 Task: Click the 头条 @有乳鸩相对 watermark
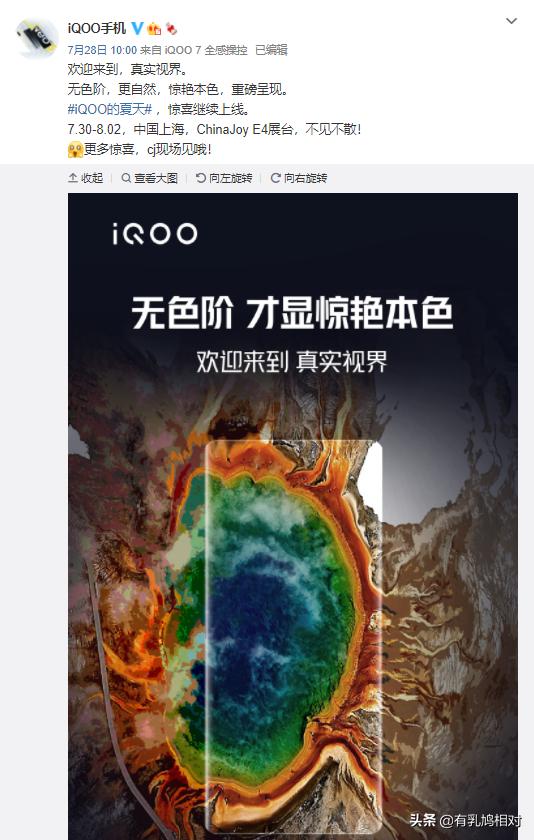click(465, 820)
